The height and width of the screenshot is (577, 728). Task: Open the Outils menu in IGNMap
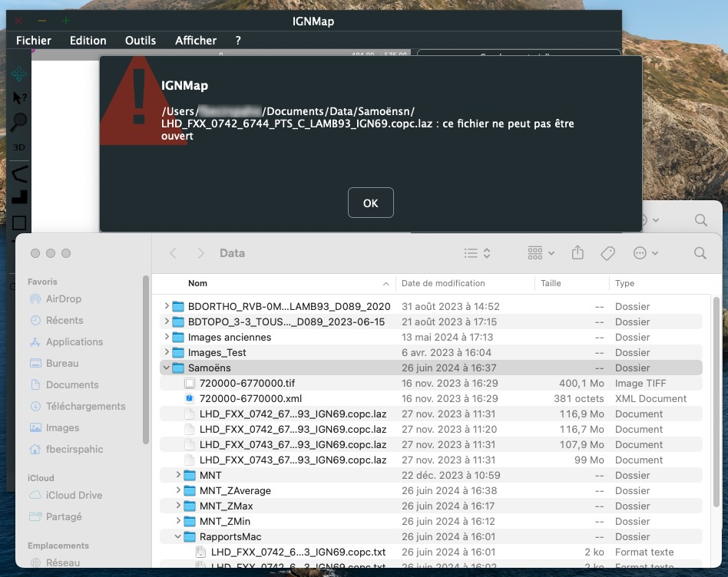pos(141,41)
